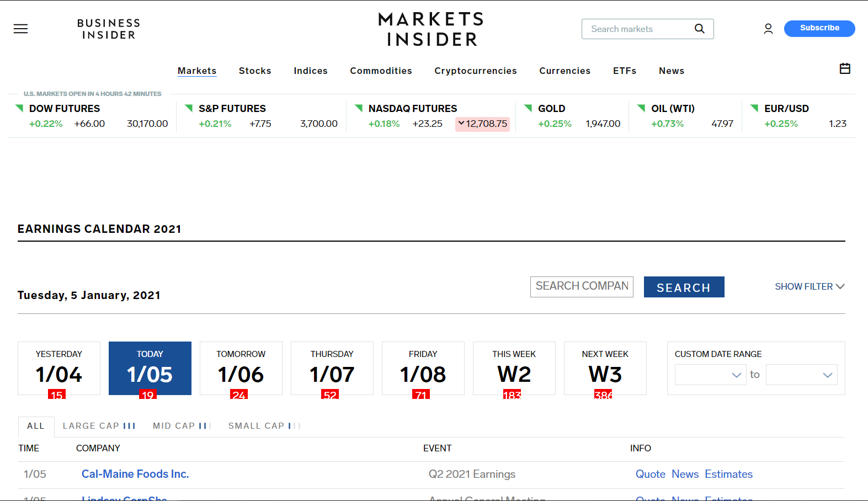Image resolution: width=868 pixels, height=501 pixels.
Task: Open the Currencies menu item
Action: pyautogui.click(x=565, y=71)
